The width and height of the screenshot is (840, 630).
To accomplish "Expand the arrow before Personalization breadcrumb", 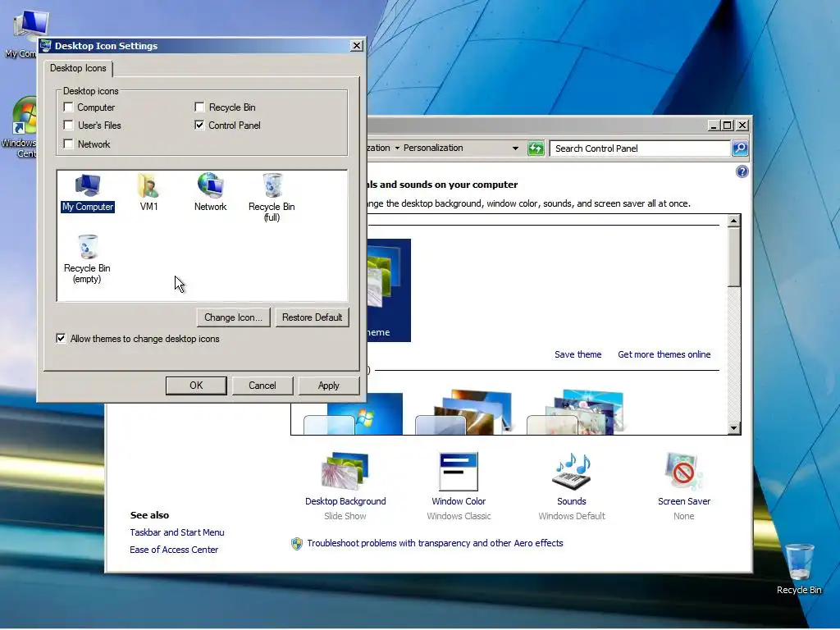I will 398,148.
